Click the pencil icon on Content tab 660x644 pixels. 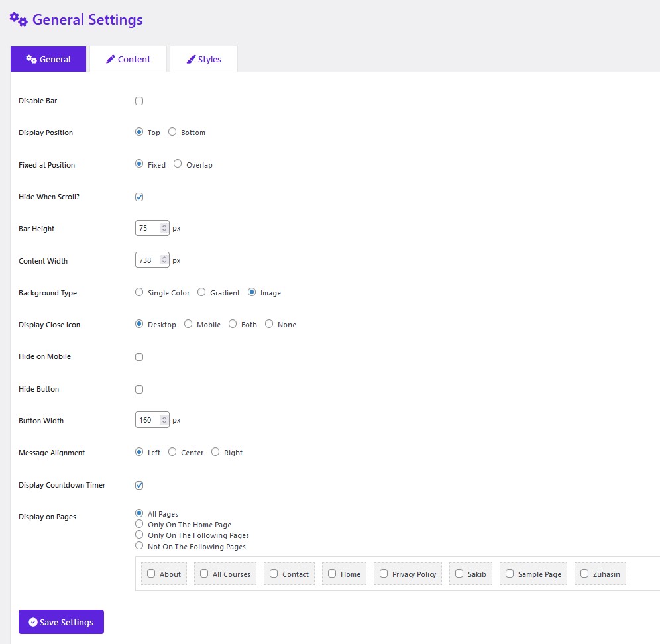click(x=111, y=59)
